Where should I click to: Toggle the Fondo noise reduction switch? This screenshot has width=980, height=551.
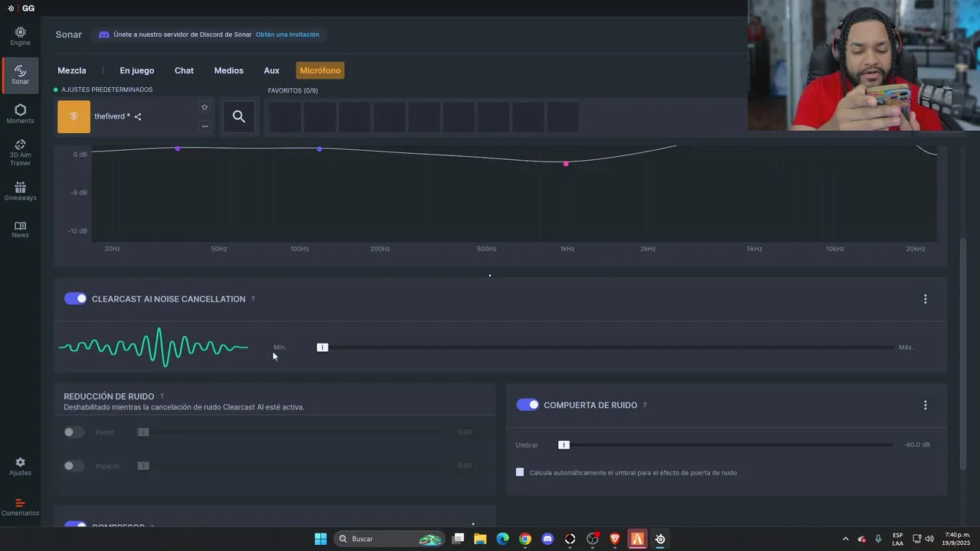(73, 432)
